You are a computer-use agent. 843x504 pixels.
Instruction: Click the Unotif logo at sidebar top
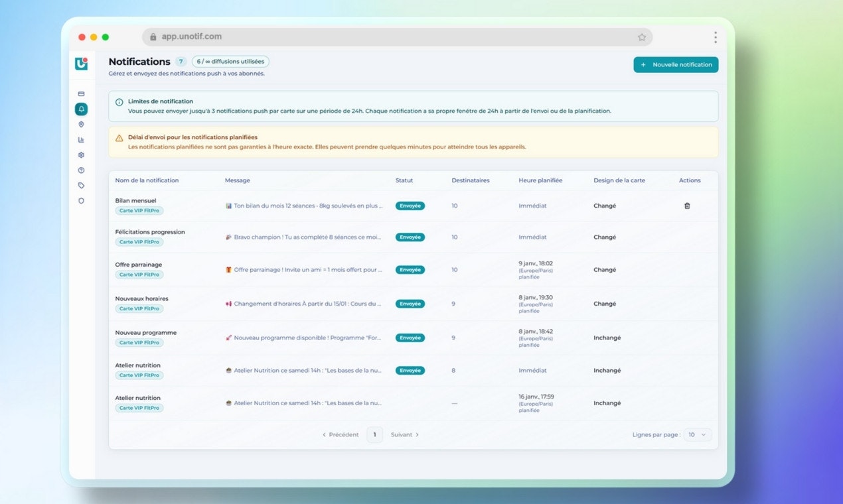pyautogui.click(x=80, y=64)
